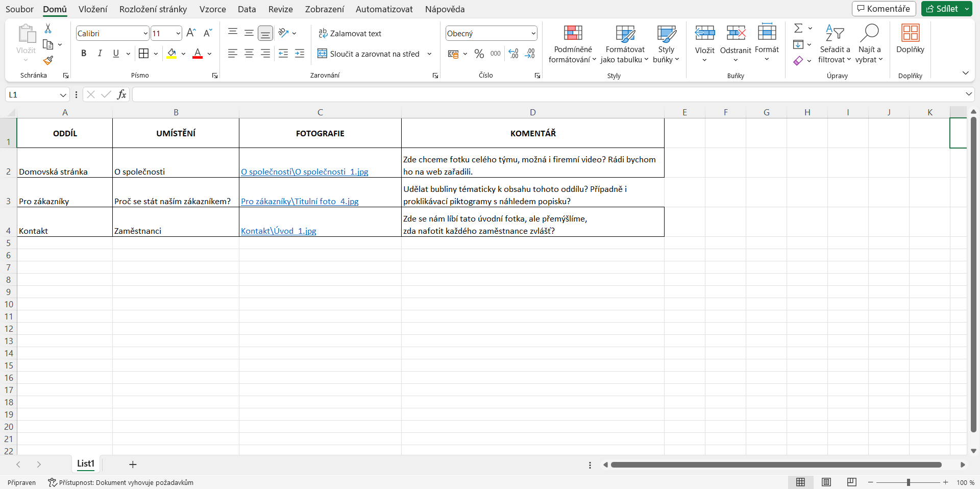
Task: Expand the Name Box dropdown arrow
Action: pos(63,95)
